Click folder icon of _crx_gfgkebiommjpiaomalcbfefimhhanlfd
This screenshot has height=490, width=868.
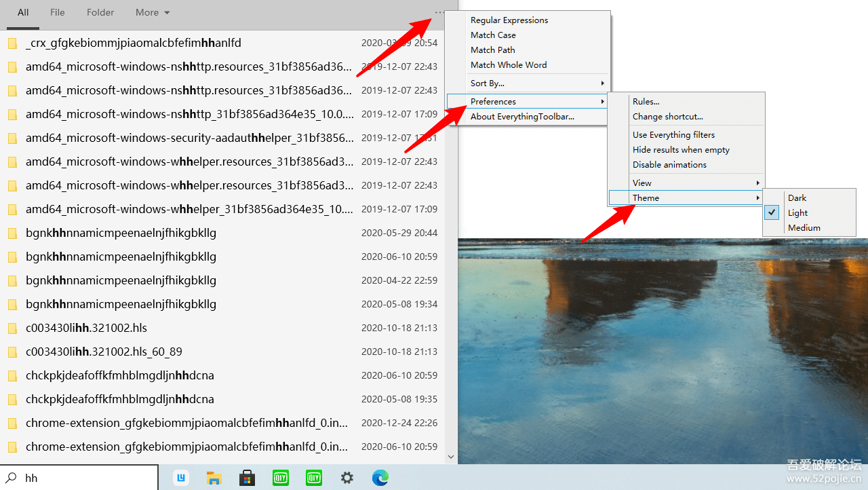coord(12,43)
